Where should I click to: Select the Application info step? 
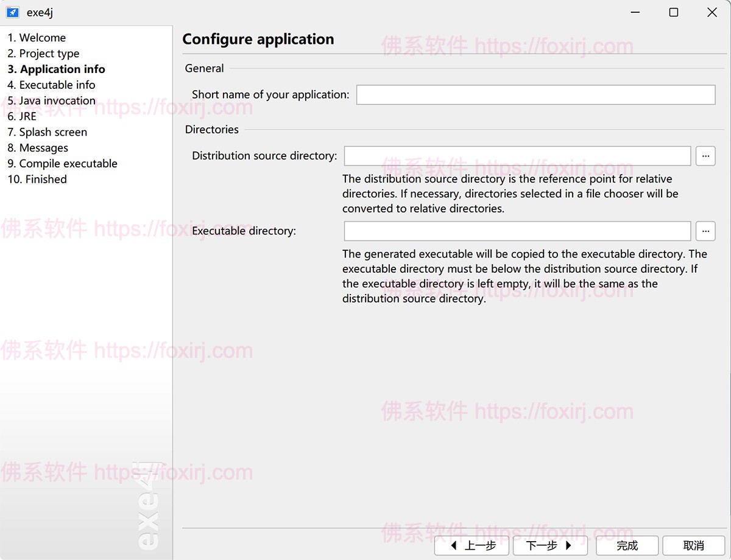pyautogui.click(x=56, y=69)
